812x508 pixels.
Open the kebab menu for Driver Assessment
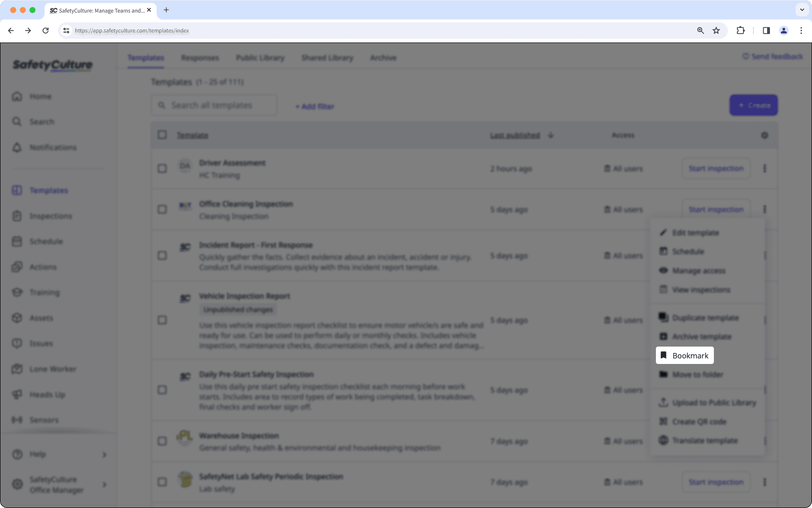pyautogui.click(x=765, y=169)
